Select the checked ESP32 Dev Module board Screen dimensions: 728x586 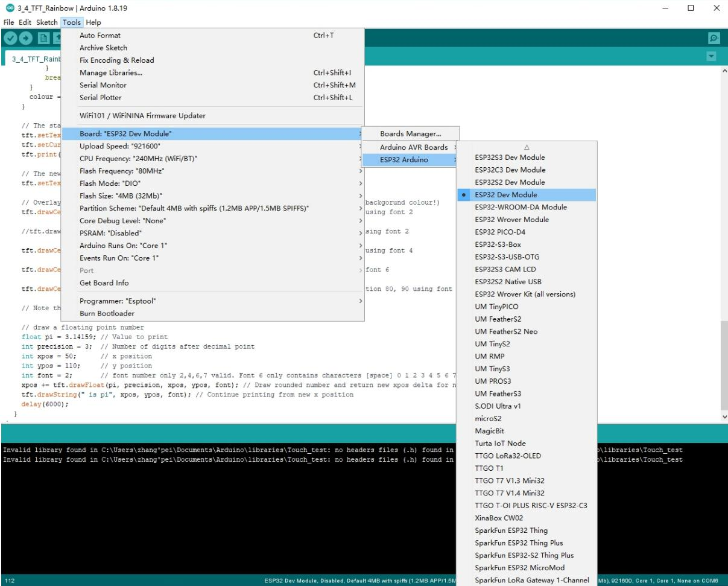527,195
